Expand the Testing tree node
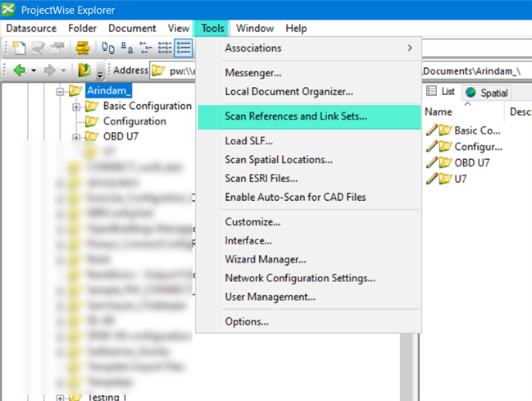 point(60,398)
